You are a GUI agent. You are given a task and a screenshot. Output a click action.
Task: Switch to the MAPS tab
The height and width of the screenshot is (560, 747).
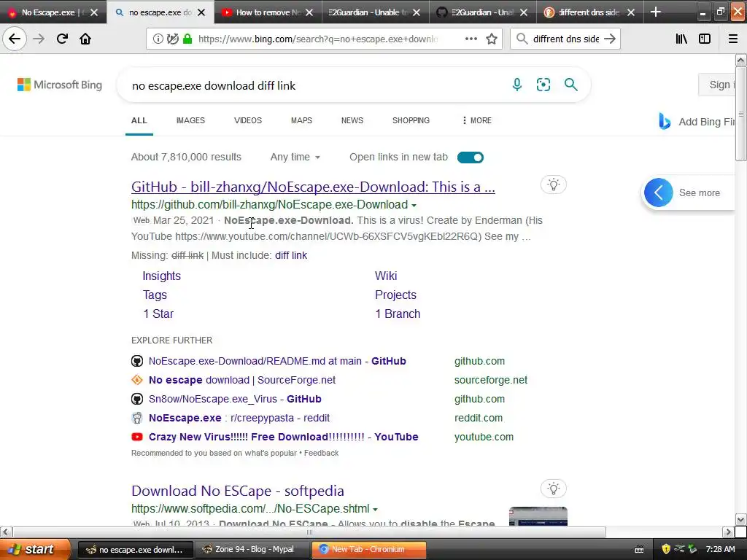(301, 120)
